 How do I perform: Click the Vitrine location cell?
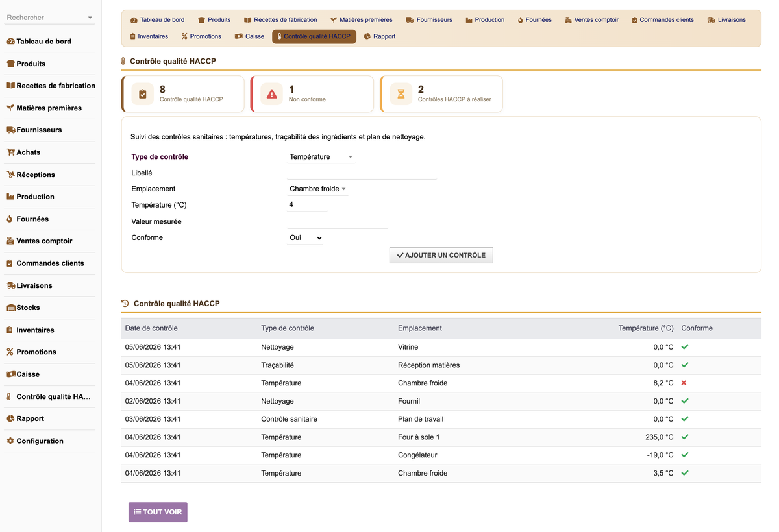pyautogui.click(x=408, y=347)
